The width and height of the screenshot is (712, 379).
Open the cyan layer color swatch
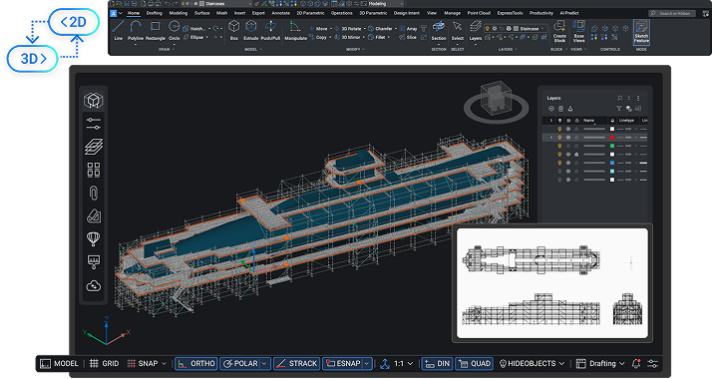pos(612,171)
